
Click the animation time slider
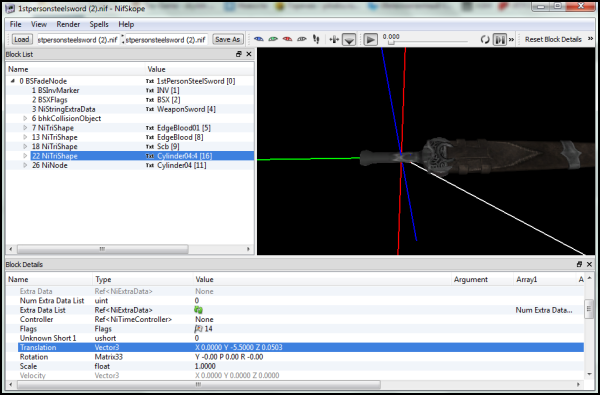coord(425,42)
